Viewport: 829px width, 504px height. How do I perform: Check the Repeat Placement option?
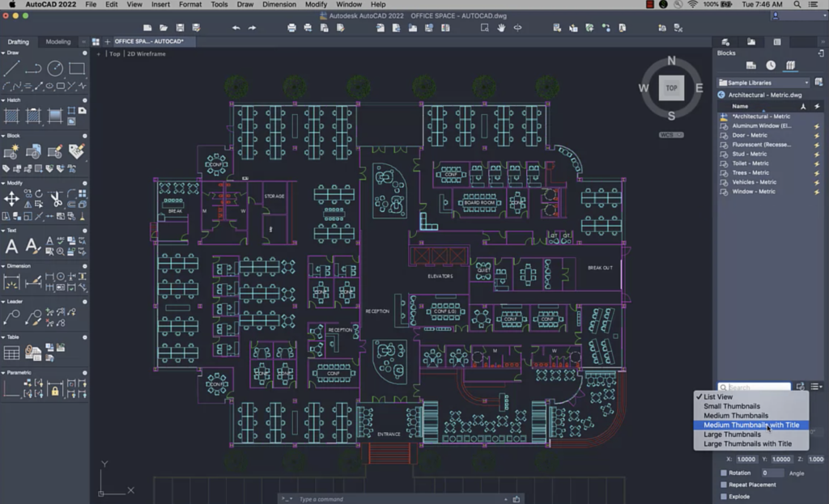click(722, 484)
